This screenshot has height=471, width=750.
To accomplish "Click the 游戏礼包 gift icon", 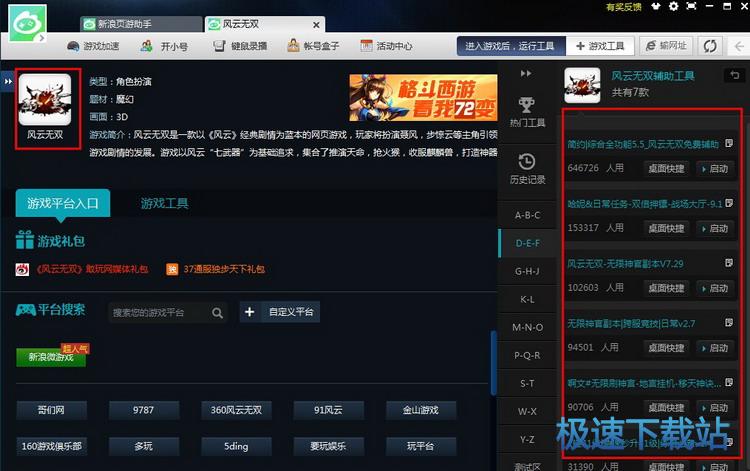I will pos(24,240).
